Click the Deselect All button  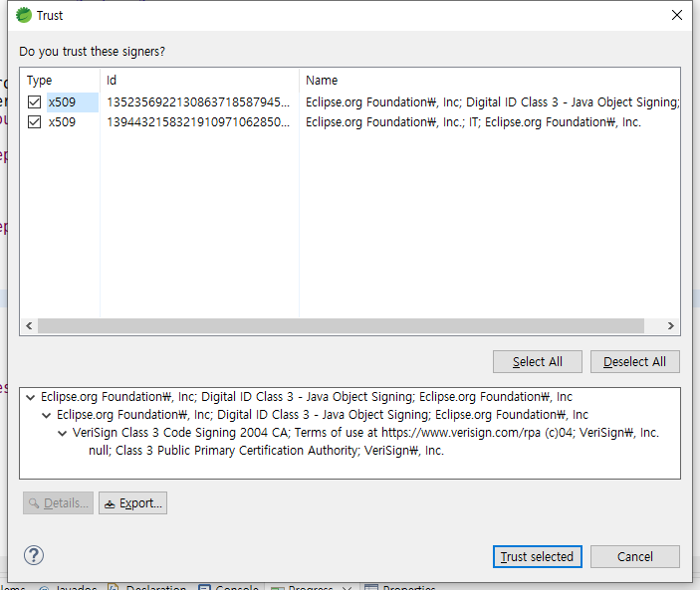point(635,362)
